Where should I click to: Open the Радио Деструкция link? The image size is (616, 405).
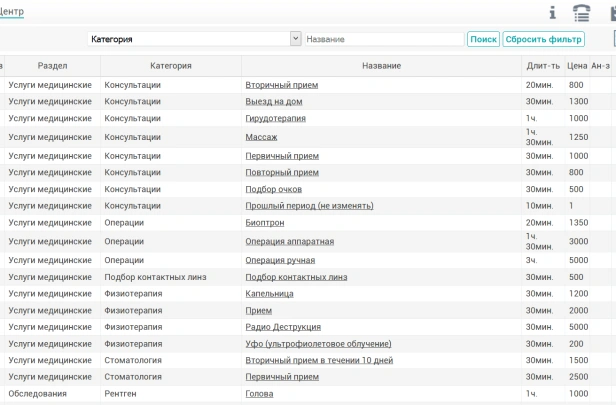pyautogui.click(x=283, y=327)
